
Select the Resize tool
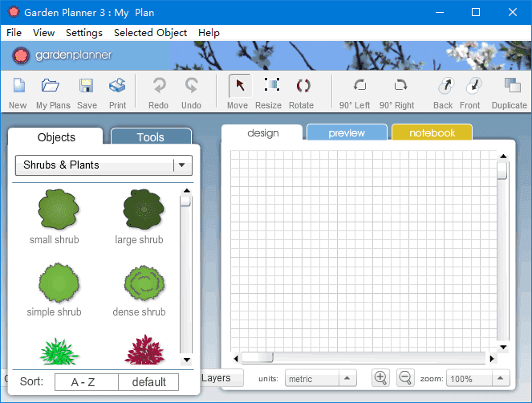269,86
